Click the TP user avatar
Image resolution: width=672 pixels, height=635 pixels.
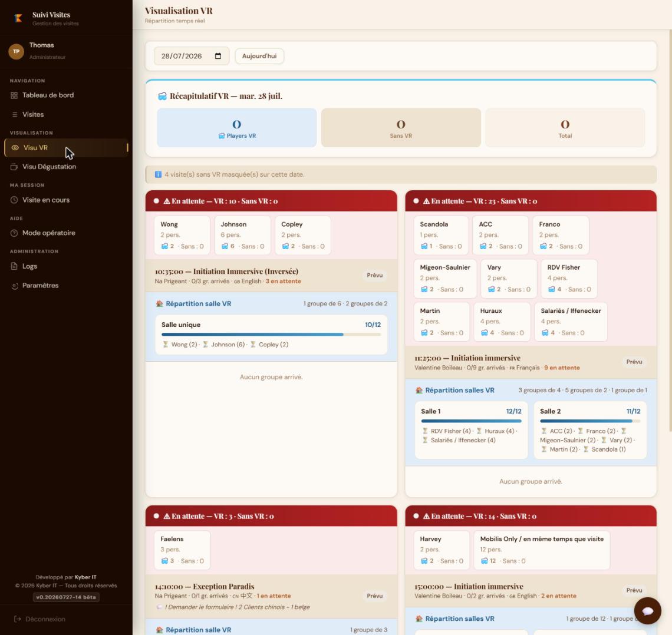pyautogui.click(x=17, y=51)
